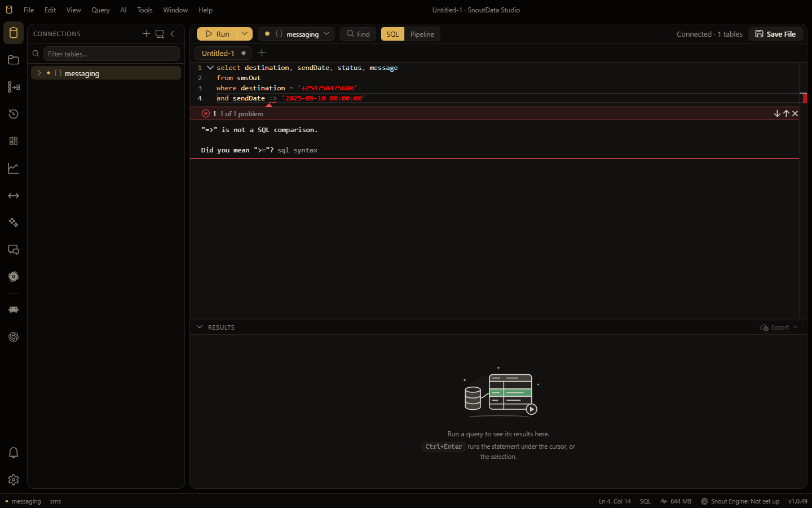This screenshot has width=812, height=508.
Task: Open the Run options dropdown arrow
Action: pos(245,34)
